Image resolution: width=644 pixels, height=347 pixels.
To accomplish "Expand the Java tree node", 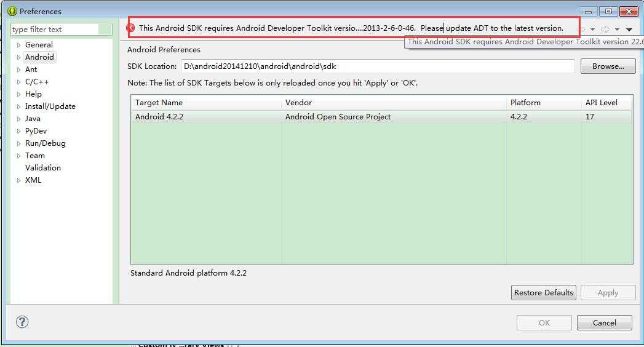I will pyautogui.click(x=18, y=119).
